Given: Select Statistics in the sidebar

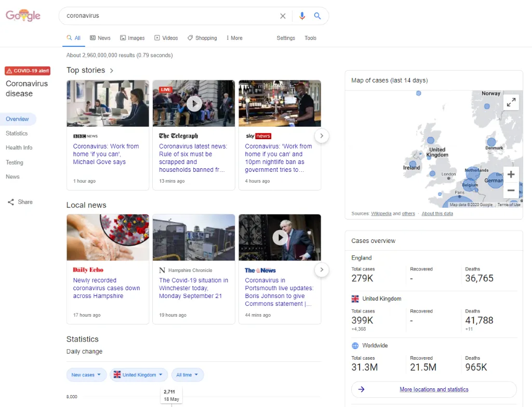Looking at the screenshot, I should 17,133.
